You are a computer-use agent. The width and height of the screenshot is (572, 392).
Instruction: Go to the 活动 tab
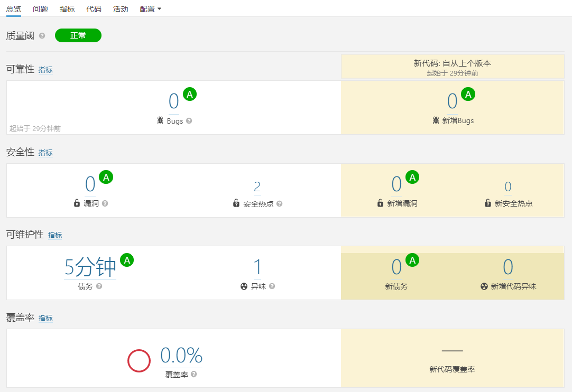(121, 9)
